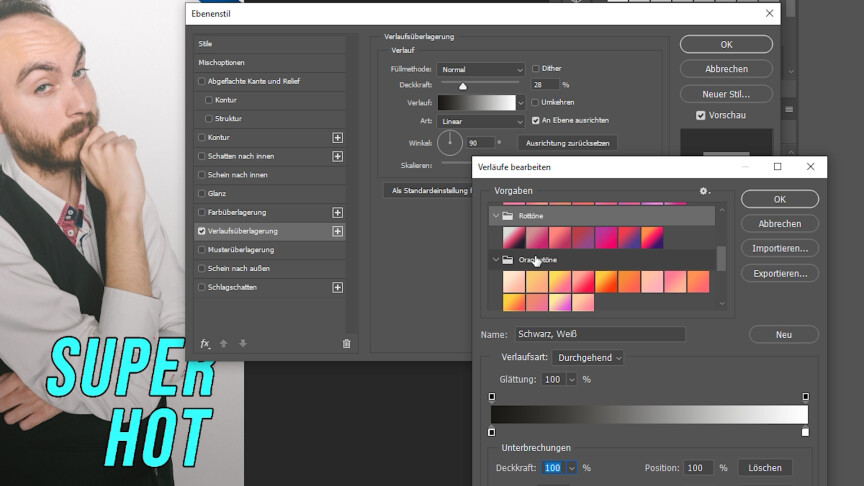Toggle the Umkehren checkbox
The height and width of the screenshot is (486, 864).
coord(536,103)
